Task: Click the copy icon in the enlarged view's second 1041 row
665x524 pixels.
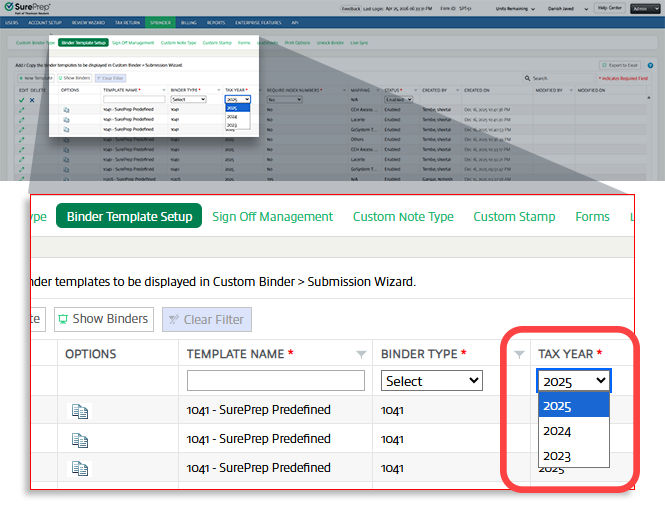Action: pos(80,440)
